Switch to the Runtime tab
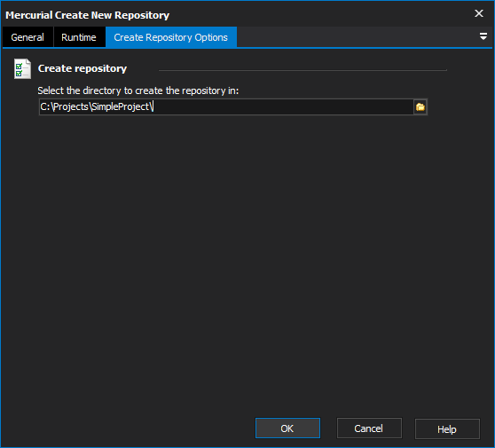Image resolution: width=495 pixels, height=448 pixels. point(79,37)
